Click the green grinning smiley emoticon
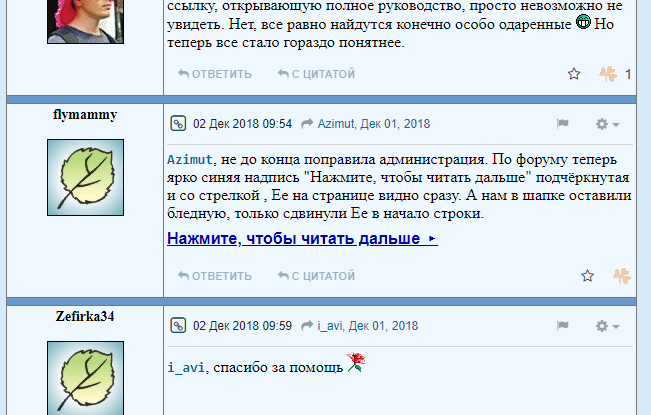 coord(583,22)
